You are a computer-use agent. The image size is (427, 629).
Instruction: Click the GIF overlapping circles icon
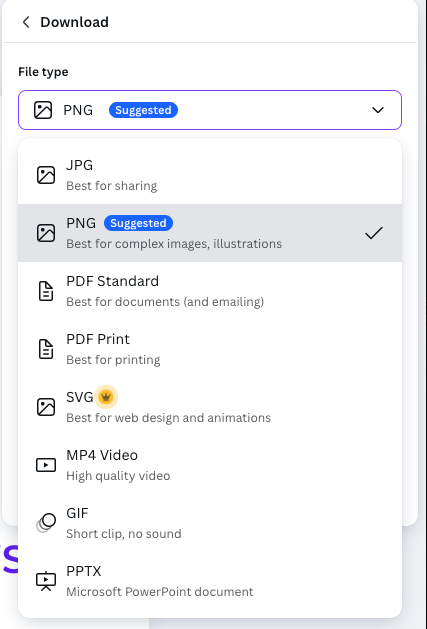(x=46, y=523)
